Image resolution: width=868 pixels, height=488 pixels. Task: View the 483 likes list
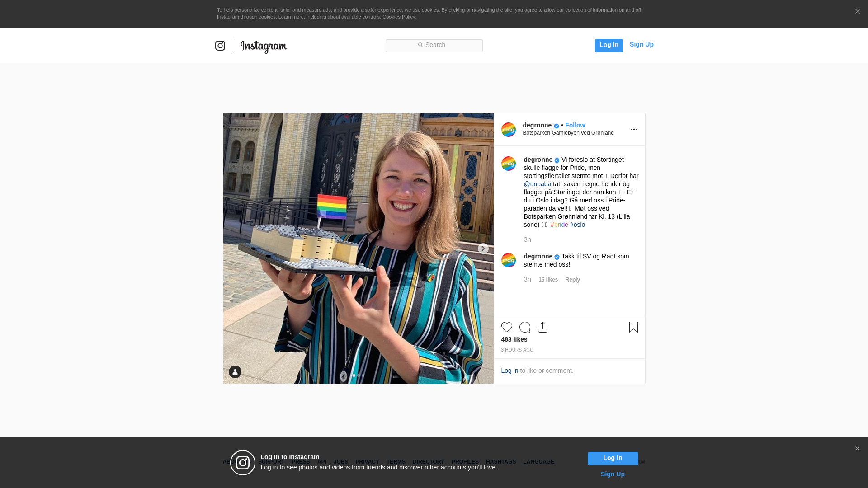point(514,339)
